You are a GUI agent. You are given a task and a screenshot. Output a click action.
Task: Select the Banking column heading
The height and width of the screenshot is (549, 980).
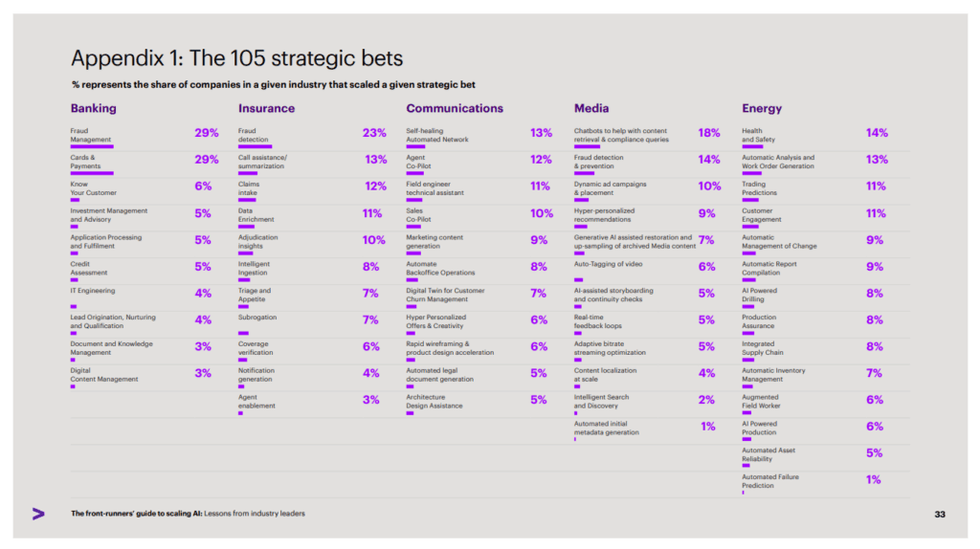pos(93,109)
